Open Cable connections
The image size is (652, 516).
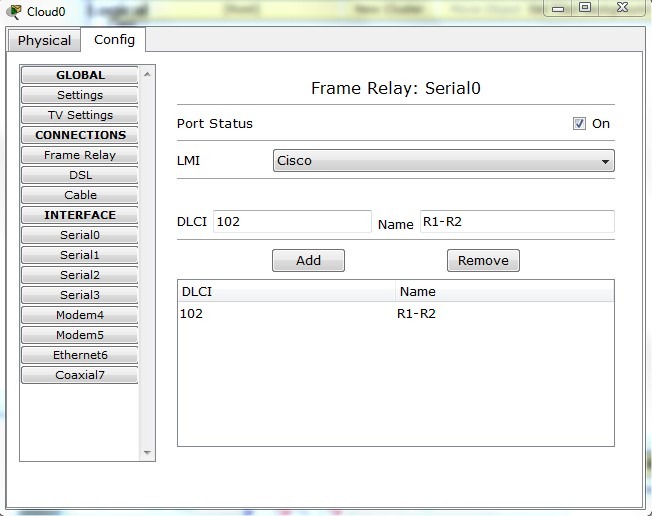pos(80,195)
